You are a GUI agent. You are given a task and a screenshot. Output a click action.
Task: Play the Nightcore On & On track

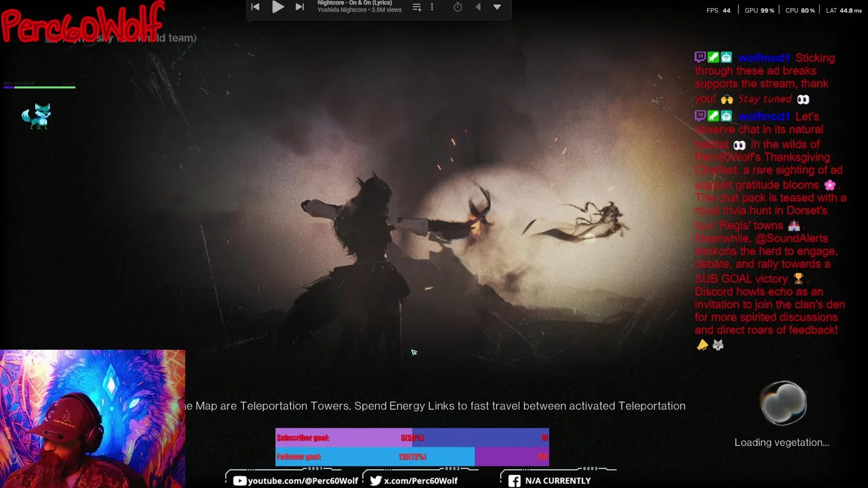click(278, 7)
